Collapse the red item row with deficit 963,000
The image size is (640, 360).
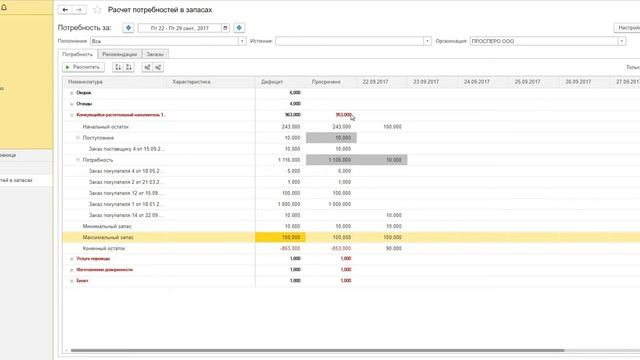coord(71,115)
